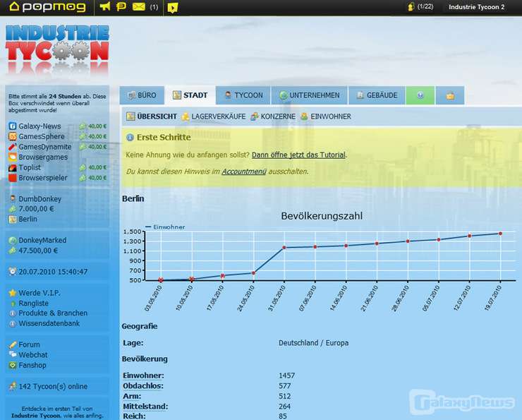Image resolution: width=522 pixels, height=420 pixels.
Task: Open the Rangliste ranking
Action: point(34,304)
